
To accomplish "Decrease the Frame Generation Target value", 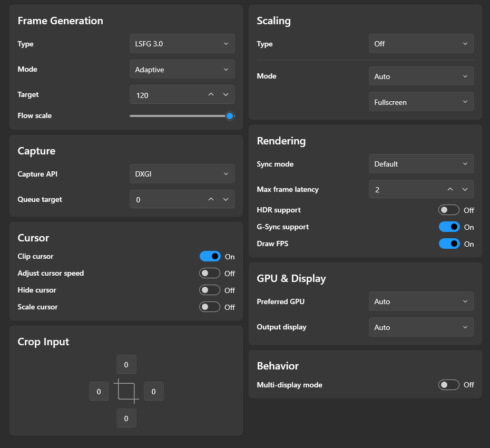I will tap(226, 95).
